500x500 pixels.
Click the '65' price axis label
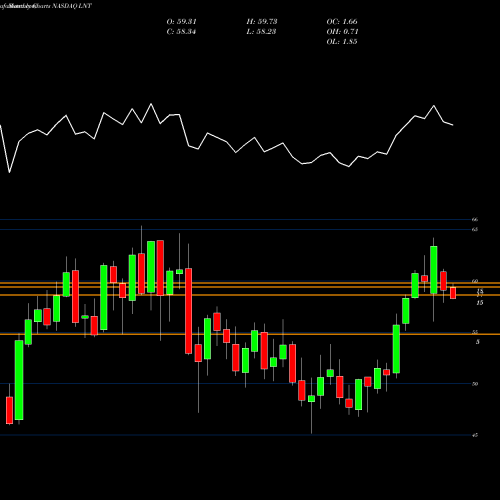click(475, 229)
